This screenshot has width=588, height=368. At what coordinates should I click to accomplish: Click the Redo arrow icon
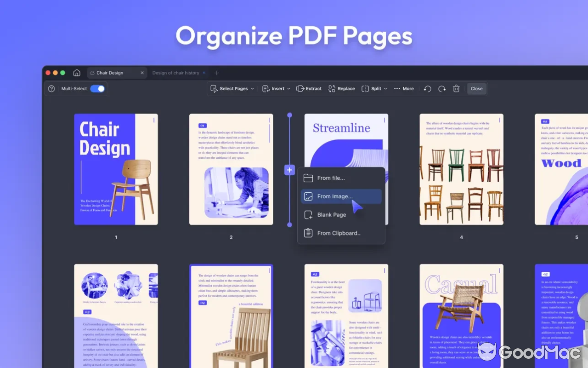(x=441, y=88)
